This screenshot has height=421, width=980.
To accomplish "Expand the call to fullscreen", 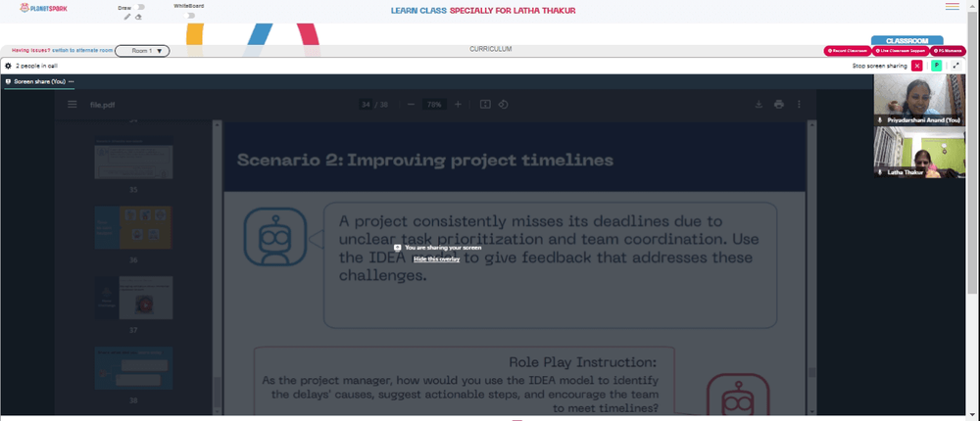I will [956, 66].
